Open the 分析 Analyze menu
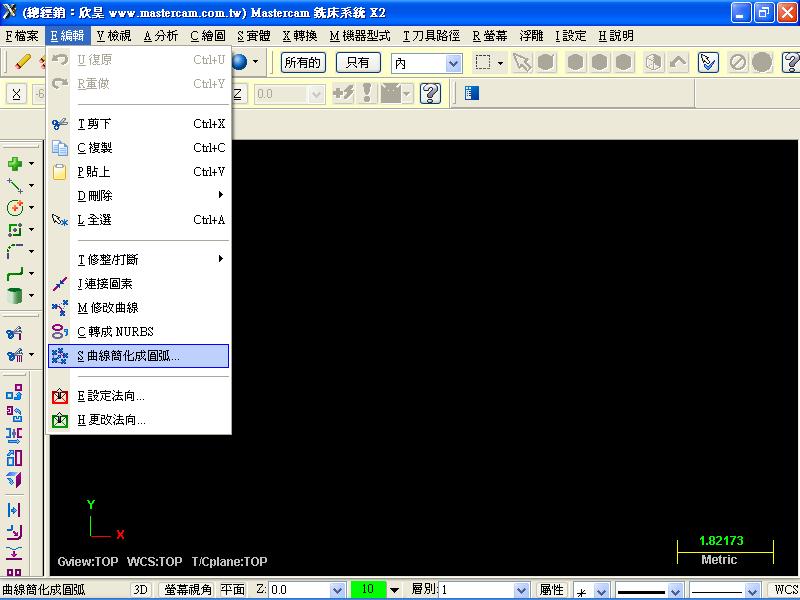Screen dimensions: 800x600 point(161,36)
